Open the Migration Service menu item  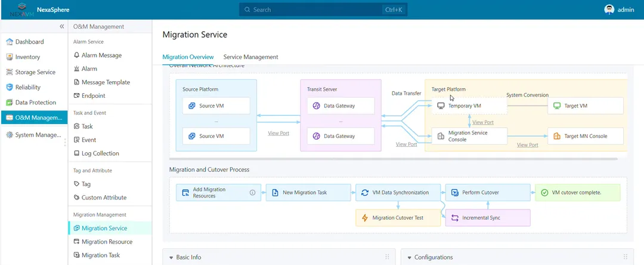(x=110, y=228)
